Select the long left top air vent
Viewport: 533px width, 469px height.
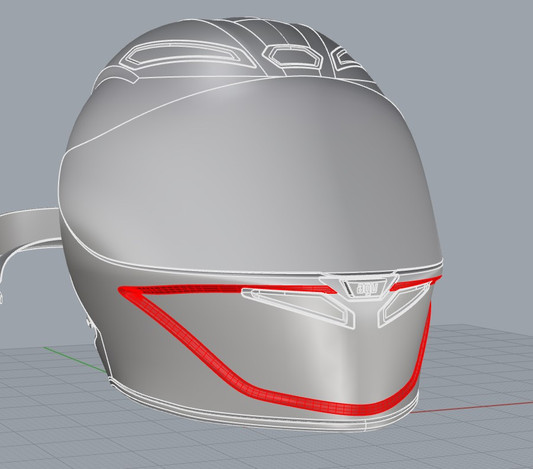pyautogui.click(x=187, y=55)
